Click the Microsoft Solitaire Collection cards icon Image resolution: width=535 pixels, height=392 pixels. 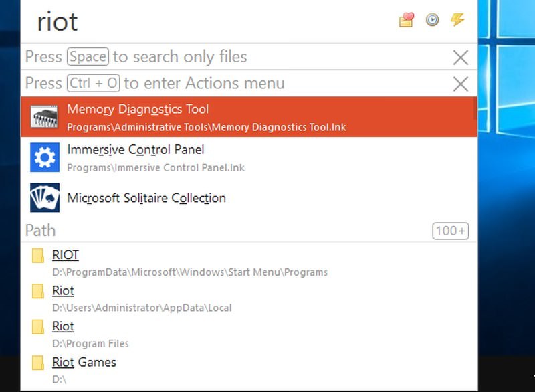tap(45, 198)
